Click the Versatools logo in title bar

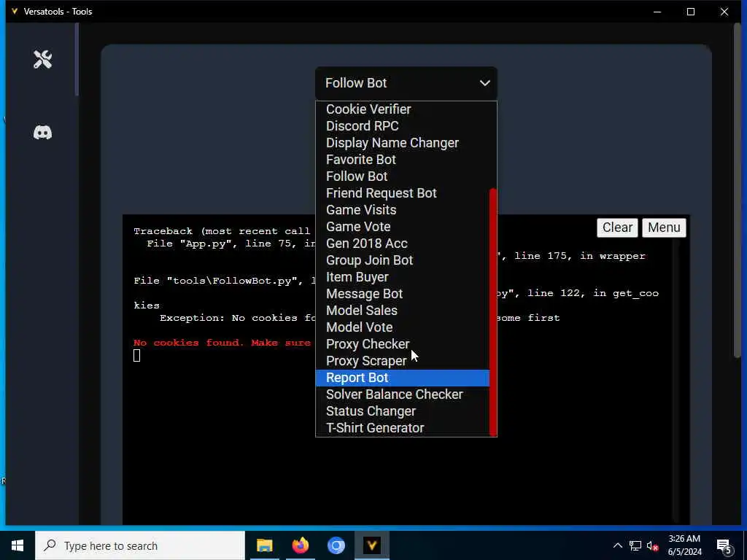15,12
